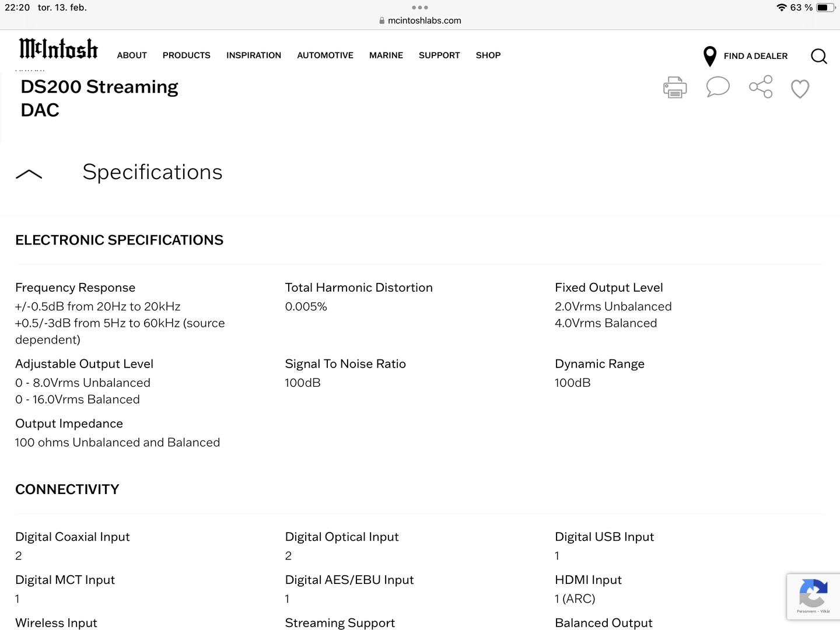Click the CONNECTIVITY heading
Image resolution: width=840 pixels, height=630 pixels.
pos(67,489)
